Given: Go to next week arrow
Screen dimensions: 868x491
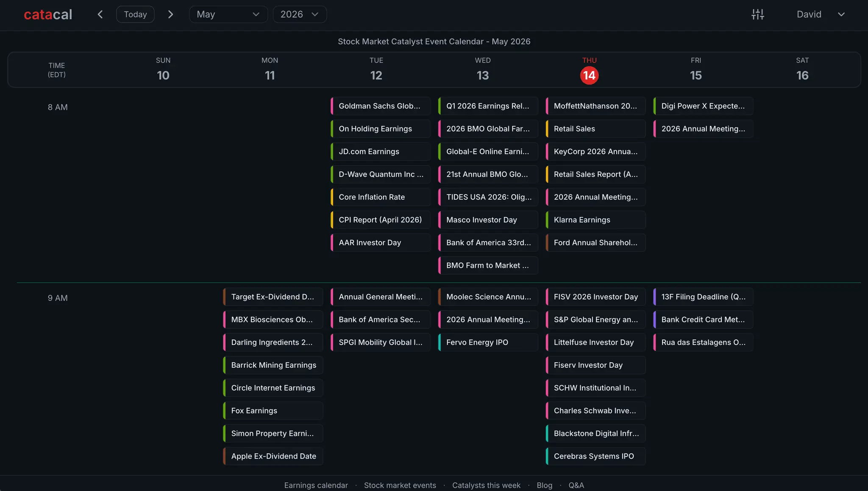Looking at the screenshot, I should tap(170, 14).
